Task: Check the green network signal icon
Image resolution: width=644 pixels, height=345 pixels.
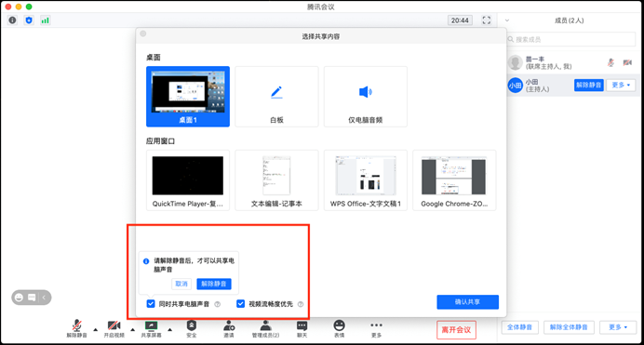Action: [45, 20]
